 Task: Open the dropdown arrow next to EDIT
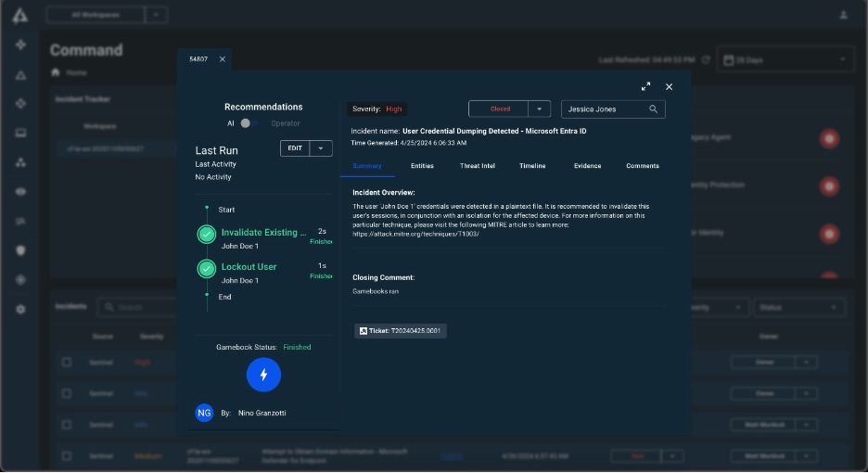[x=321, y=148]
